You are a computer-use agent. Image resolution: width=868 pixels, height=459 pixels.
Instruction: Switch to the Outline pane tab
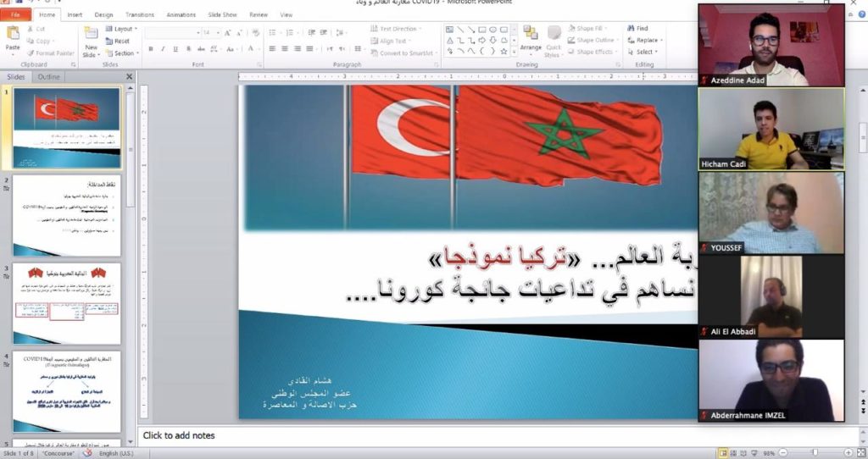click(48, 77)
